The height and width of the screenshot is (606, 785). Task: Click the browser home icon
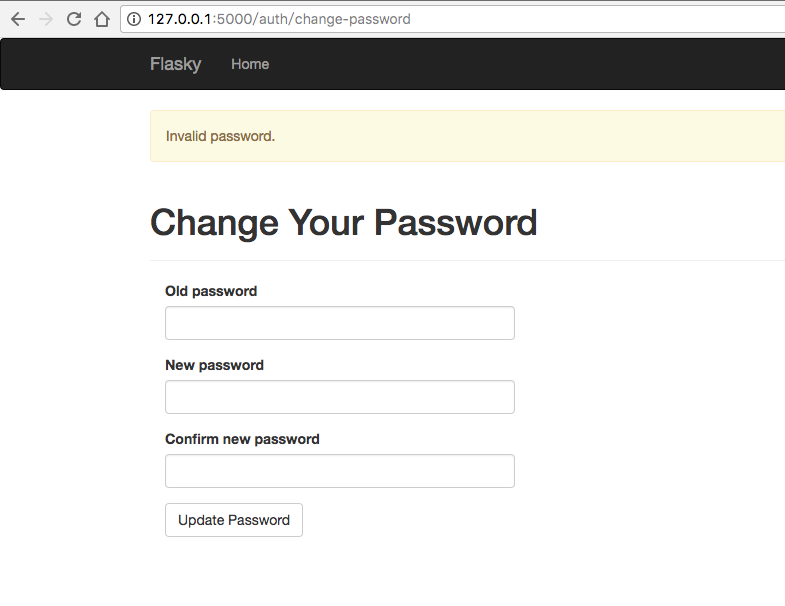pyautogui.click(x=101, y=19)
